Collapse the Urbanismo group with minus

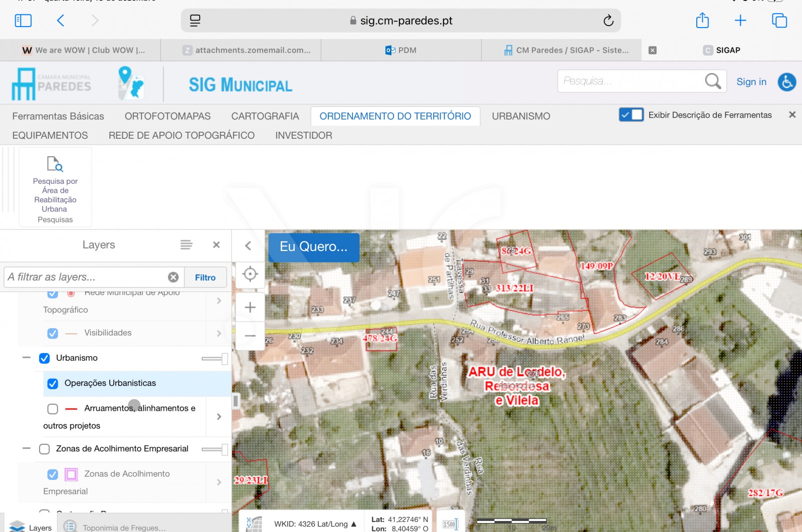pyautogui.click(x=27, y=358)
